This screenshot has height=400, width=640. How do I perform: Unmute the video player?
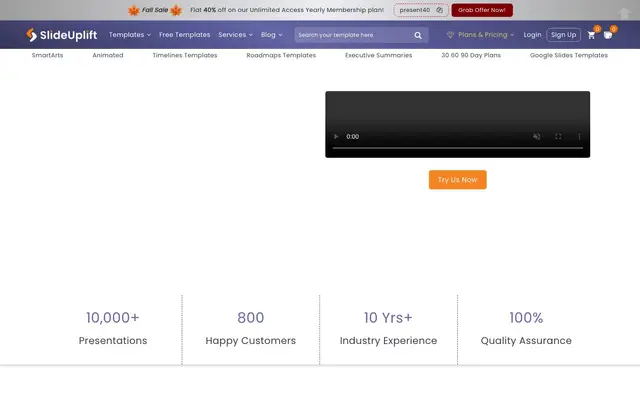pos(537,137)
